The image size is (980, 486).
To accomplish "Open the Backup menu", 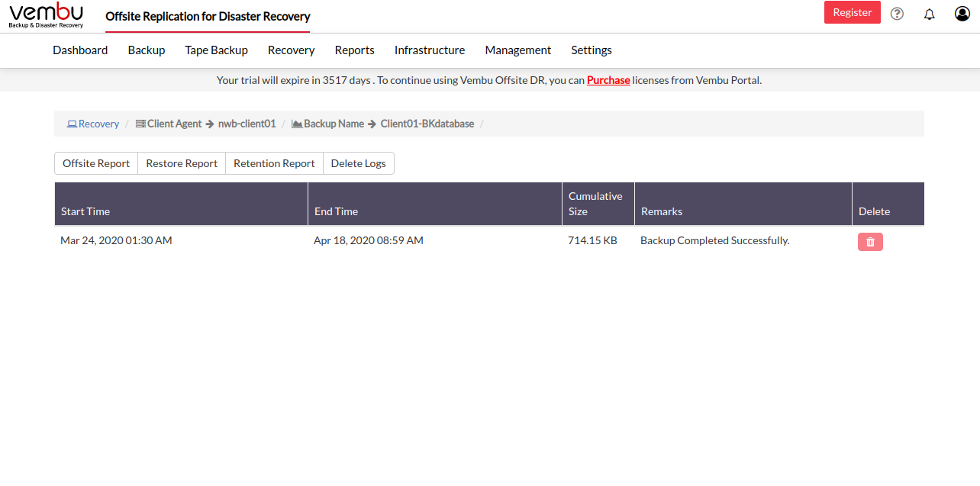I will point(147,50).
